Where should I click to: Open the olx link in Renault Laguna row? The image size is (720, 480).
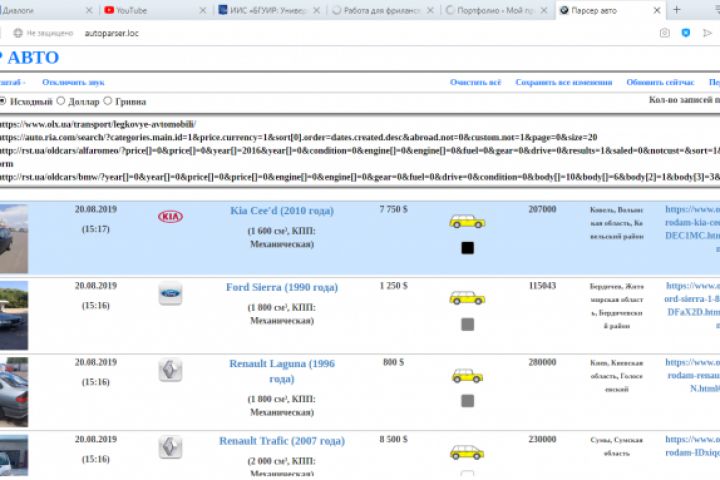coord(692,375)
